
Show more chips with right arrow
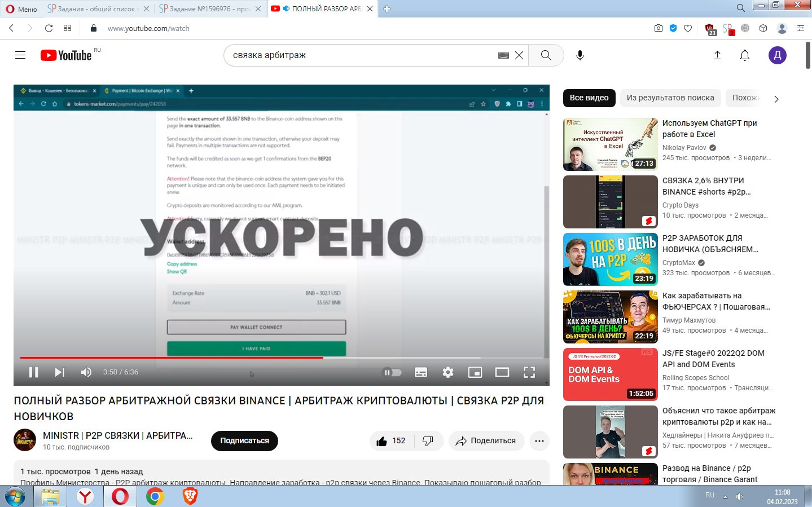click(x=776, y=99)
